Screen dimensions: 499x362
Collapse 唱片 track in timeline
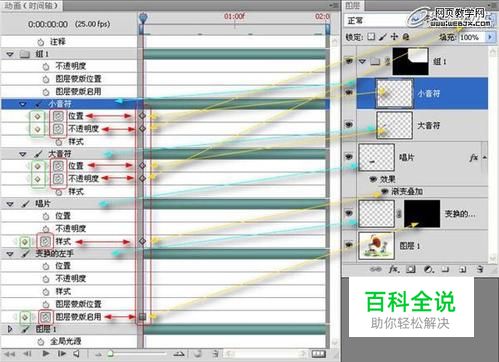pos(10,204)
